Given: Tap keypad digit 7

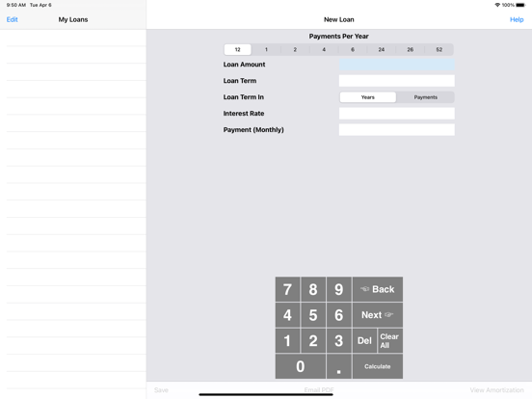Looking at the screenshot, I should click(287, 289).
